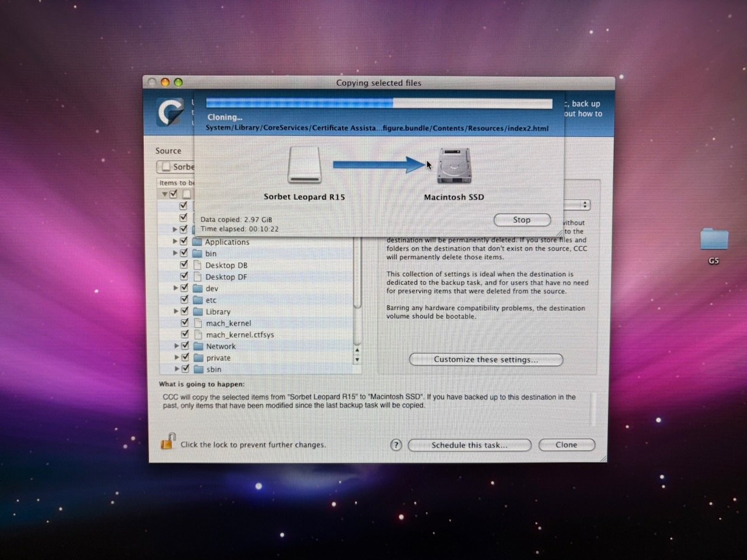Stop the cloning operation
Screen dimensions: 747x560
[522, 220]
